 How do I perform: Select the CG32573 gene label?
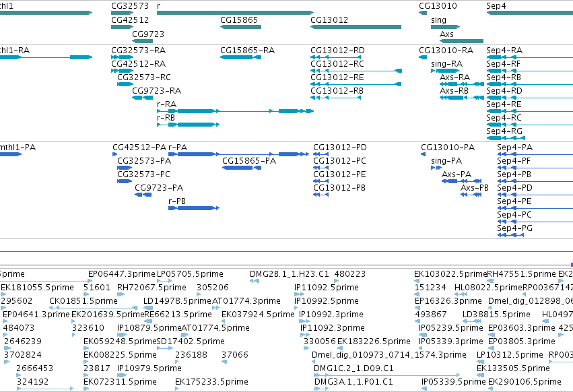point(130,6)
